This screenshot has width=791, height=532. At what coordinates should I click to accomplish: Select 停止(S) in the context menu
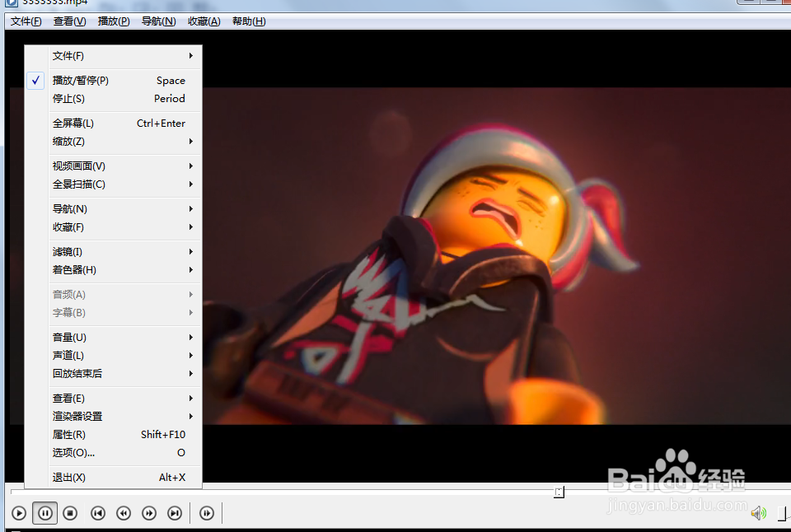click(114, 99)
